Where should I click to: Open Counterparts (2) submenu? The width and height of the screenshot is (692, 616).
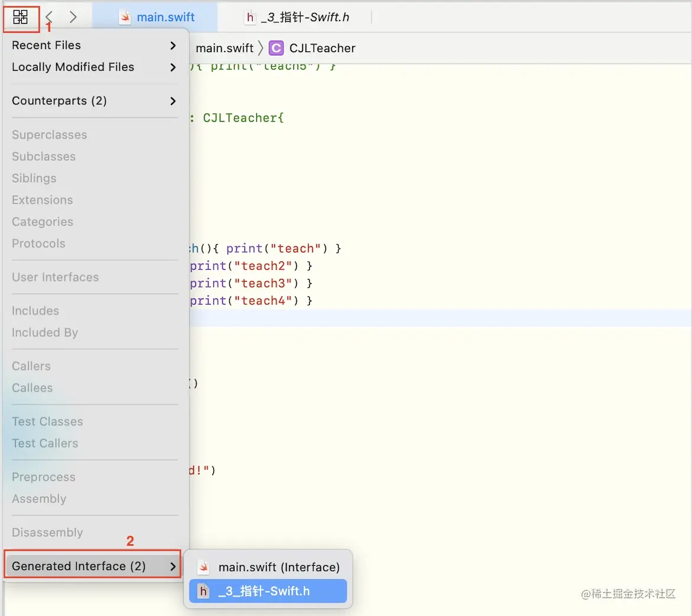coord(94,100)
